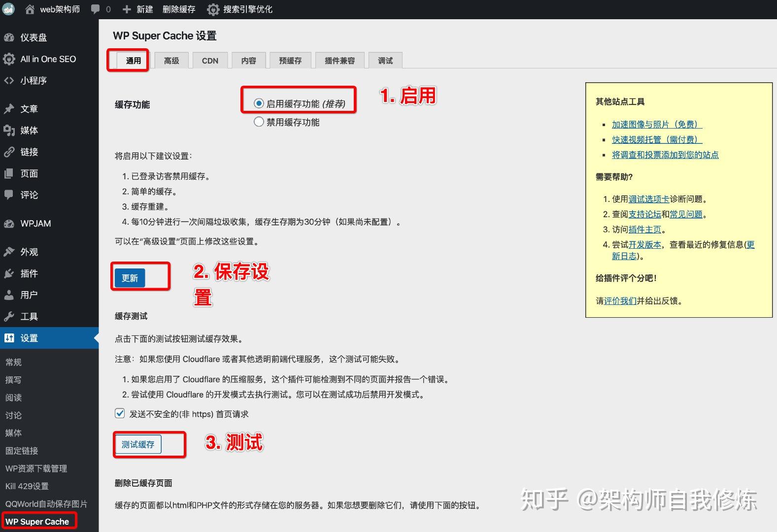777x532 pixels.
Task: Click the 测试缓存 button
Action: [x=138, y=444]
